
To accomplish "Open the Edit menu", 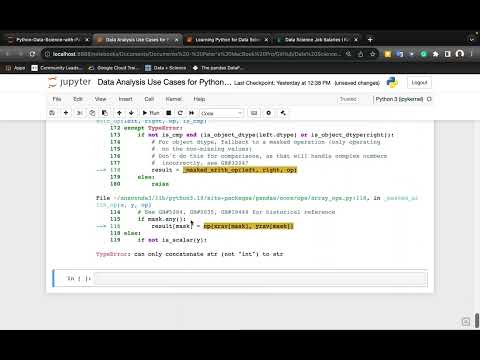I will click(78, 99).
